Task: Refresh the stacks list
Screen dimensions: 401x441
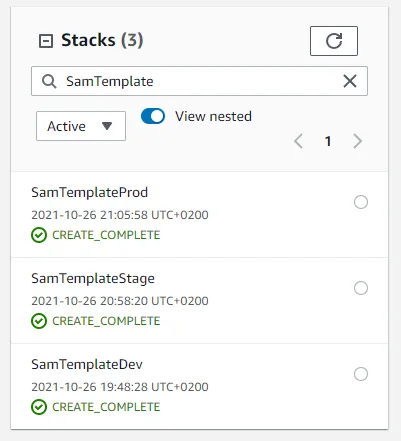Action: click(x=334, y=41)
